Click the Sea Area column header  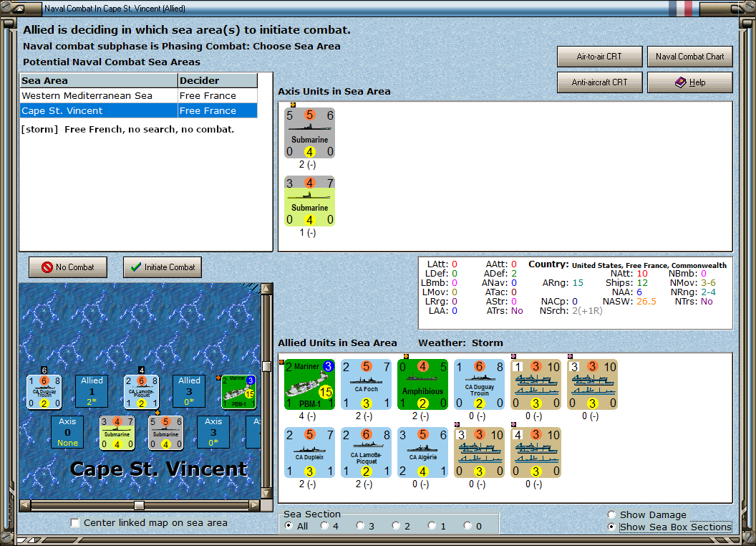[99, 81]
